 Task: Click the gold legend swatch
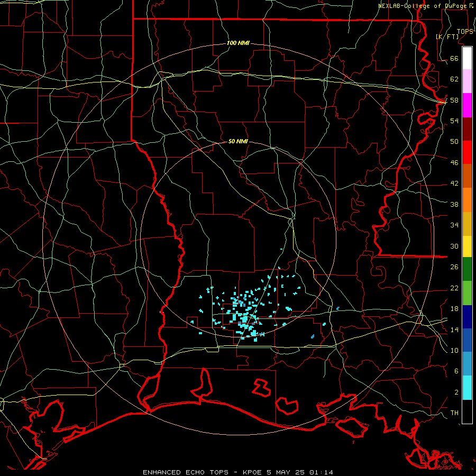[467, 224]
